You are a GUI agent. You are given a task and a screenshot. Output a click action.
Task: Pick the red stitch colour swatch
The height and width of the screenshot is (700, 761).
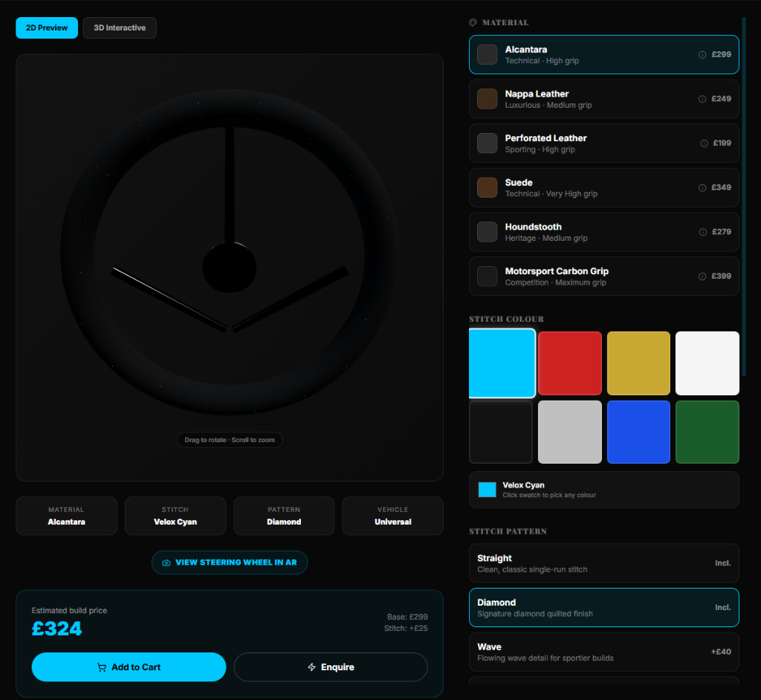coord(570,363)
